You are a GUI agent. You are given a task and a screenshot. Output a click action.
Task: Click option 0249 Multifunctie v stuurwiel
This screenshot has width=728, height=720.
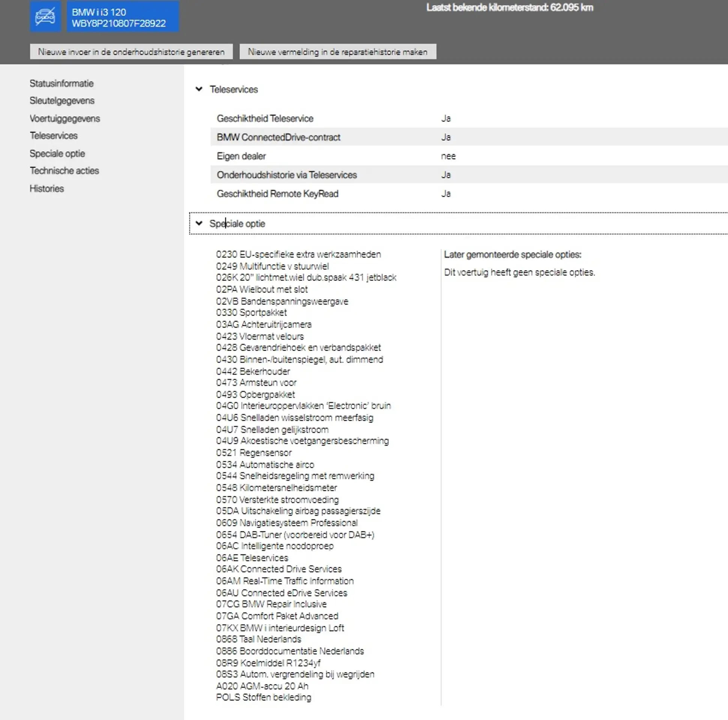coord(272,266)
